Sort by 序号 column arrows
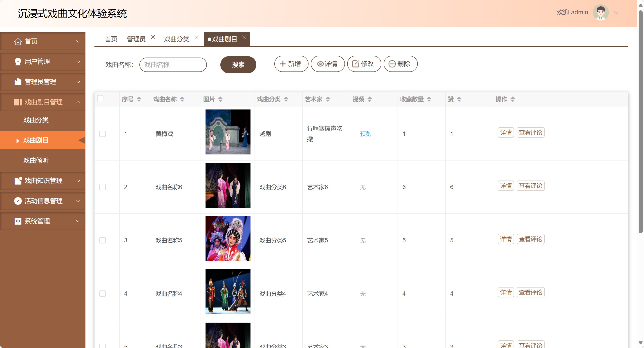The width and height of the screenshot is (644, 348). (139, 99)
